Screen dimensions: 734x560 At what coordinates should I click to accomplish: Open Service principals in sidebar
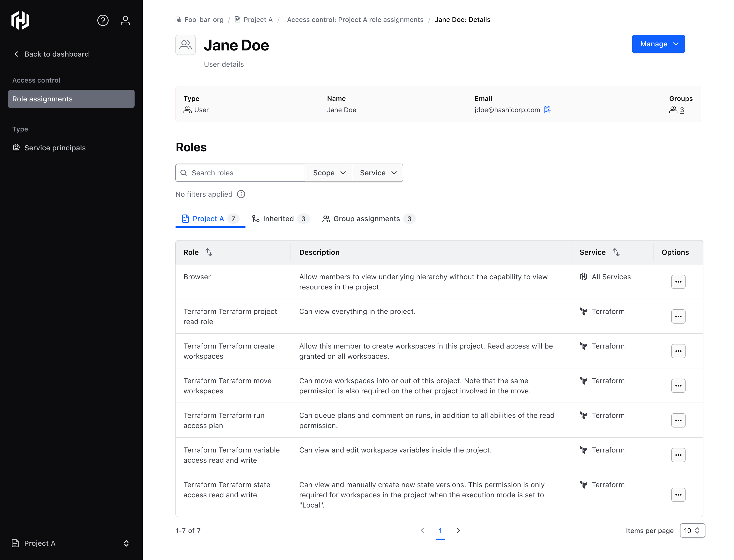pyautogui.click(x=49, y=148)
